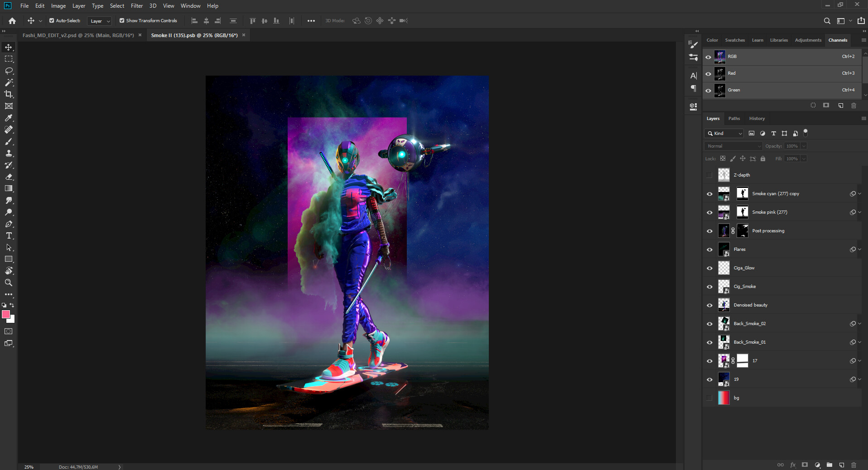The image size is (868, 470).
Task: Open the Search icon at top right
Action: pos(827,21)
